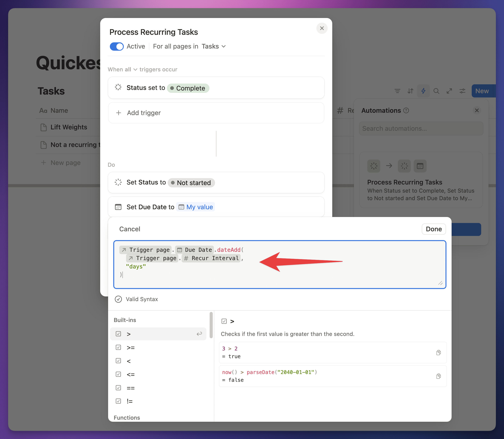Click the Valid Syntax check icon
504x439 pixels.
pyautogui.click(x=118, y=299)
